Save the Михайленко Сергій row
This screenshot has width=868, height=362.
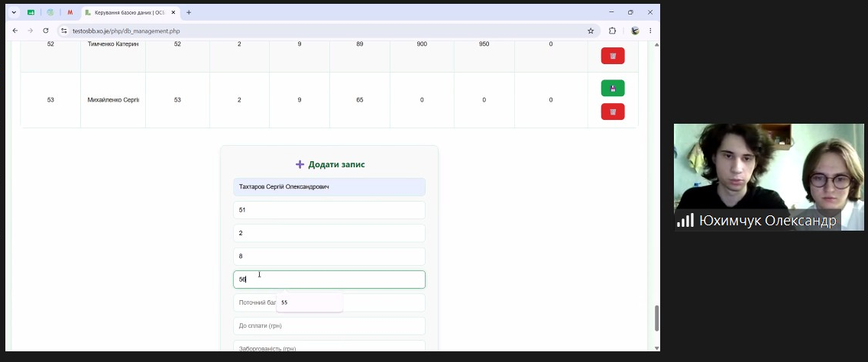(x=612, y=88)
